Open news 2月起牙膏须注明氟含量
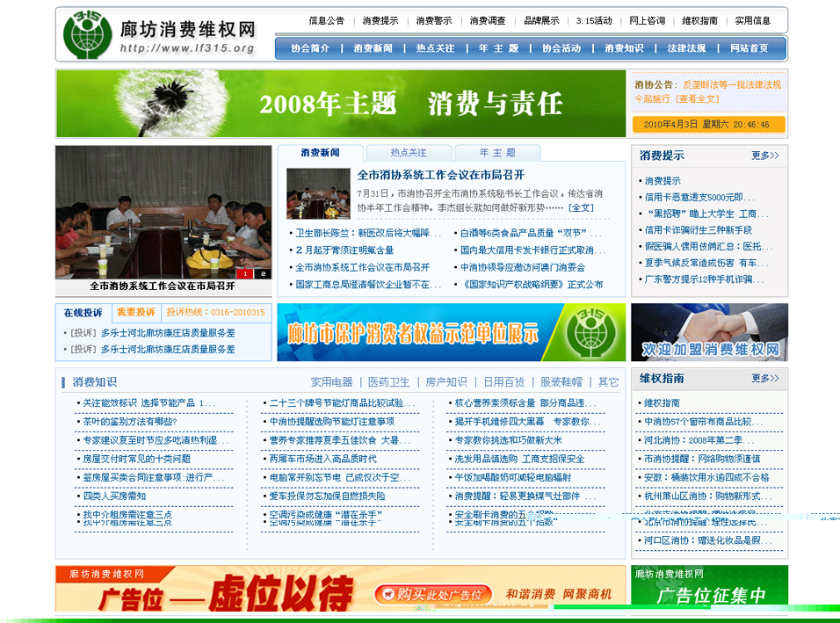Screen dimensions: 840x623 point(344,250)
